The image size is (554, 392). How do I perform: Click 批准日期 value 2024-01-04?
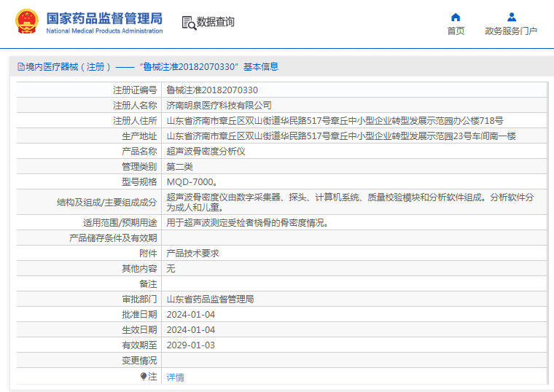pos(191,314)
